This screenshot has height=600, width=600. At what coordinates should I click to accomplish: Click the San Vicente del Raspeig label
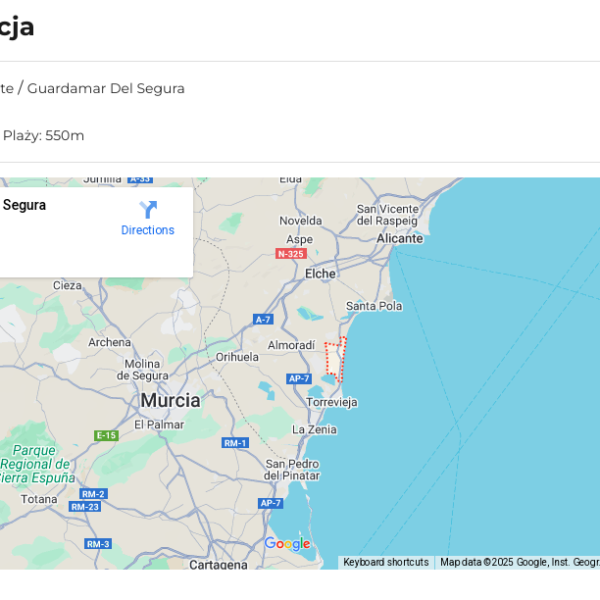388,215
